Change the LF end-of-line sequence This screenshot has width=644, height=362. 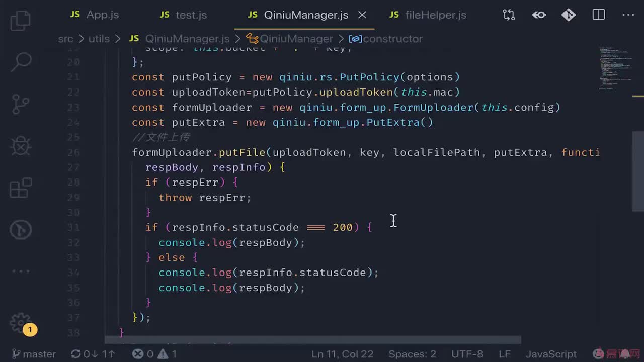click(505, 354)
